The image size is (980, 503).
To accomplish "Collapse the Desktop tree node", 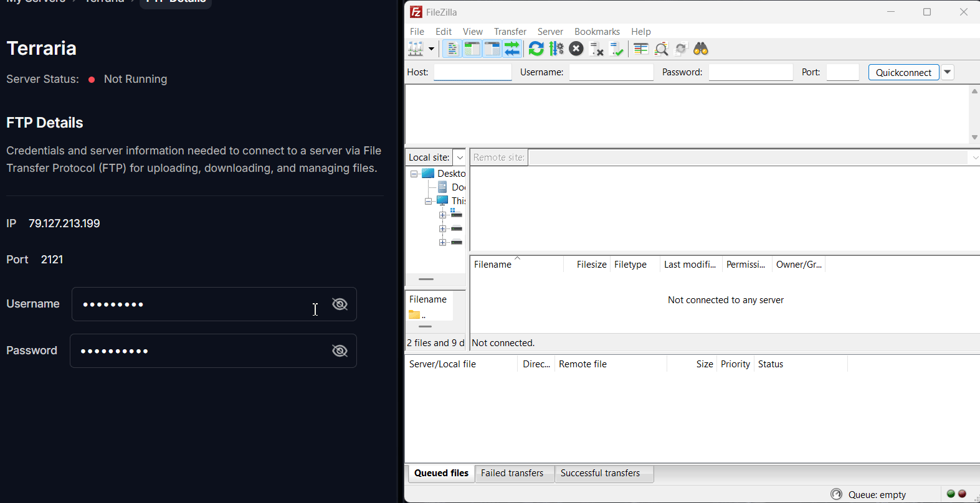I will click(414, 174).
